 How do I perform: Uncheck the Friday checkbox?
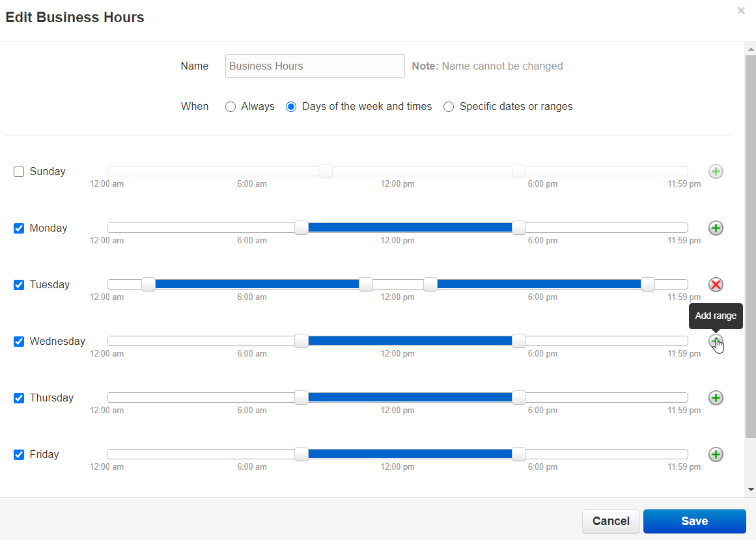19,455
